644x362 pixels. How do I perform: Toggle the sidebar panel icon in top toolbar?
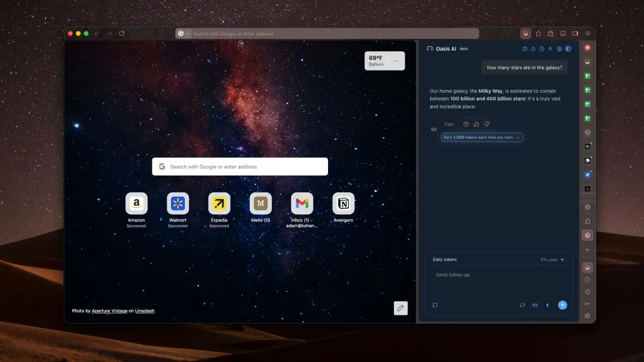coord(575,34)
